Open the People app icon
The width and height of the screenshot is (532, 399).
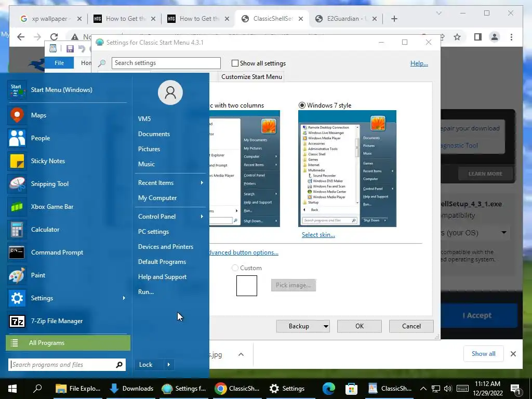point(17,138)
